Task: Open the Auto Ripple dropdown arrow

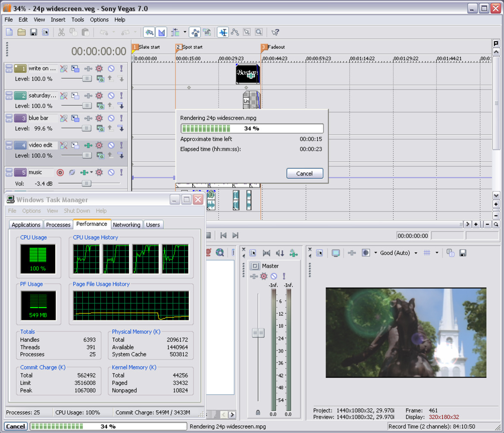Action: point(185,32)
